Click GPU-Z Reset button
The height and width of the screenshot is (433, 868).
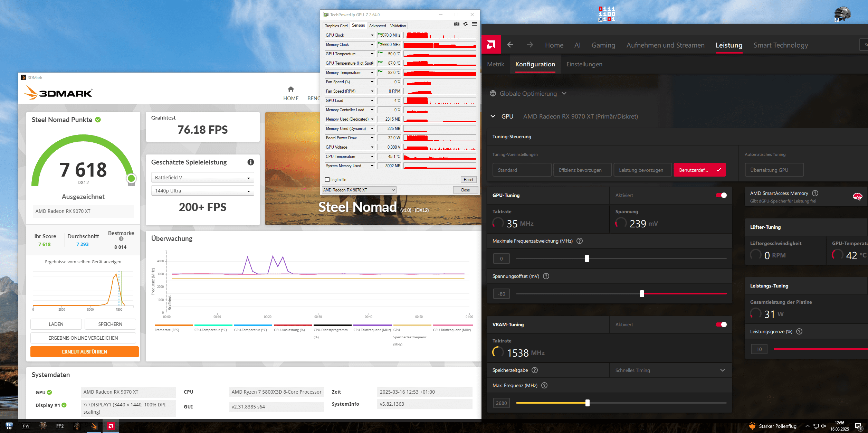point(468,180)
